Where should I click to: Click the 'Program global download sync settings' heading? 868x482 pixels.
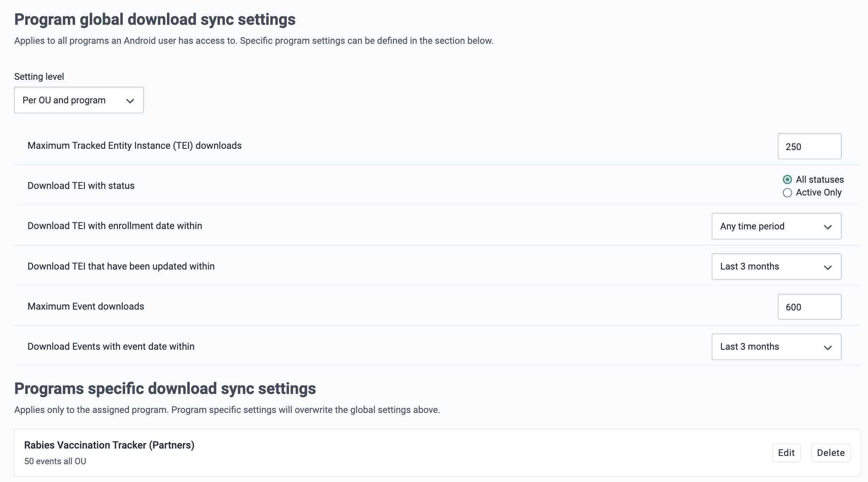pos(155,19)
